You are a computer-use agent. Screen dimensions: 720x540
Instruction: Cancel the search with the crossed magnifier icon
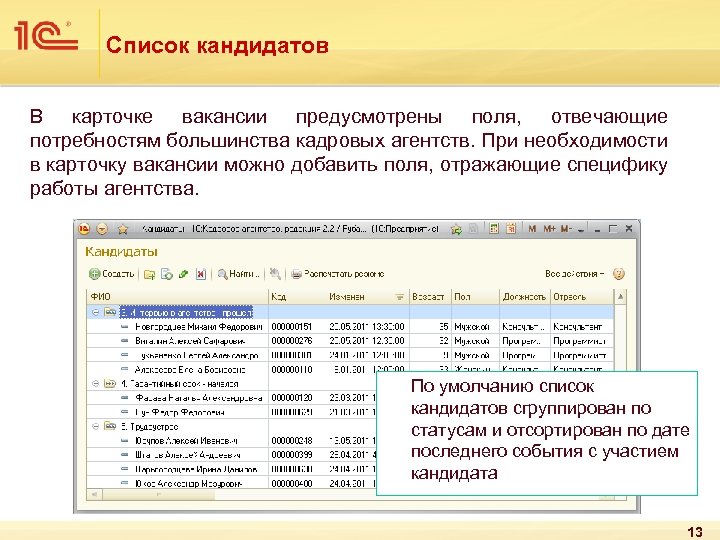pyautogui.click(x=275, y=274)
